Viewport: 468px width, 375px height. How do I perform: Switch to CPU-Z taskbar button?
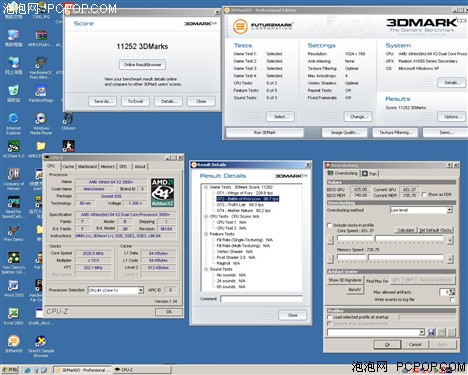(x=141, y=370)
